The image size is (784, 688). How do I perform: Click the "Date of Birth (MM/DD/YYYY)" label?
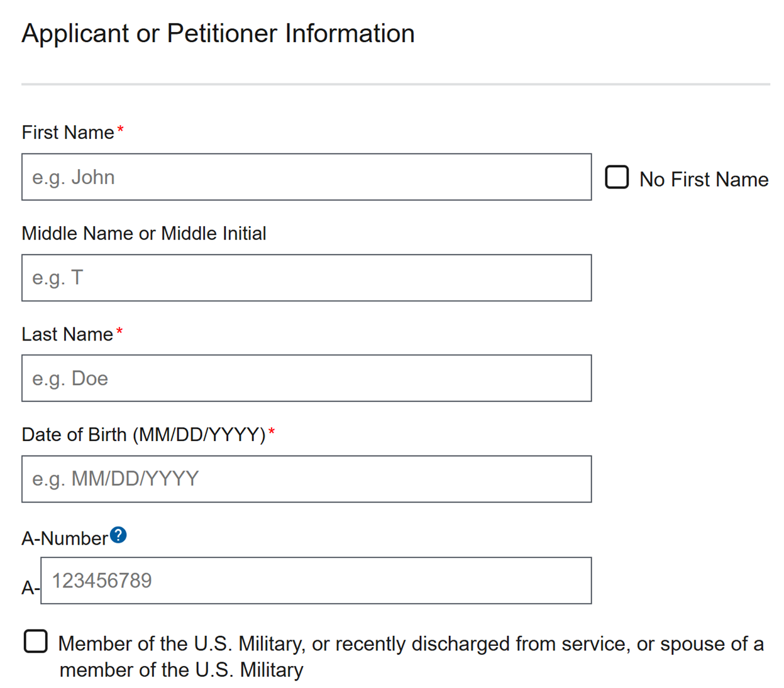click(x=143, y=435)
